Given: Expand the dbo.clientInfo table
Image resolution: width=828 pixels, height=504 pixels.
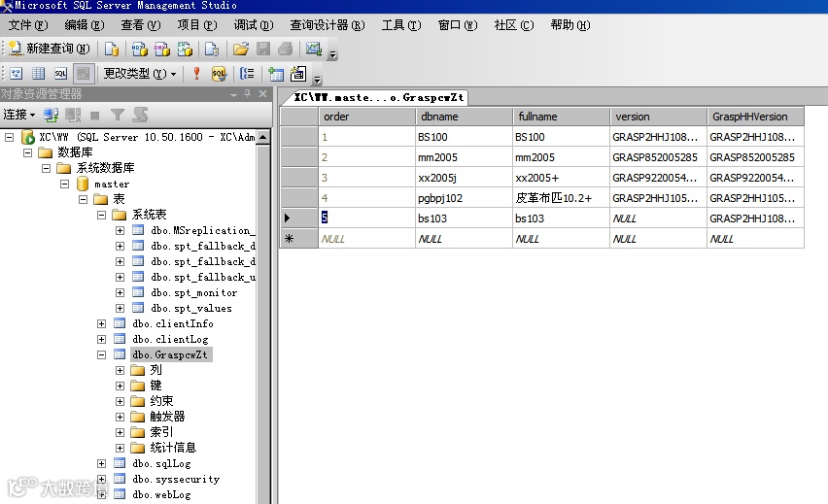Looking at the screenshot, I should (x=101, y=323).
